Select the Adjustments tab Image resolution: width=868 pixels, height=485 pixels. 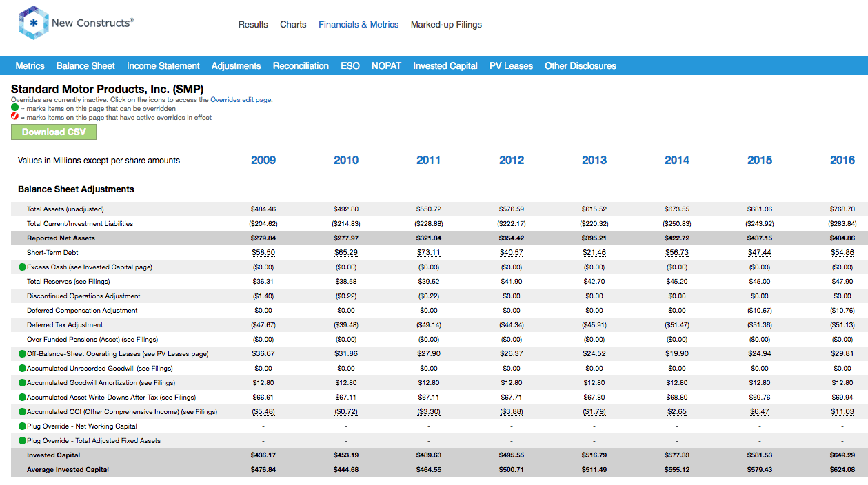[236, 66]
